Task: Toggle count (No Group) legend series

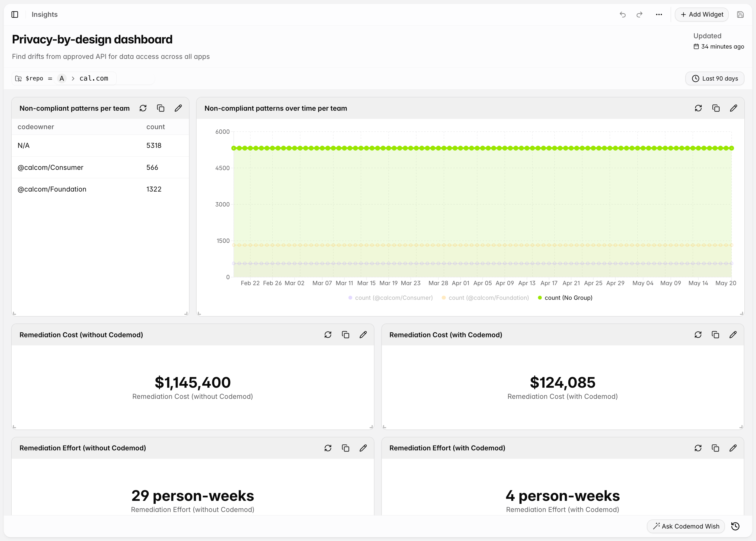Action: tap(565, 298)
